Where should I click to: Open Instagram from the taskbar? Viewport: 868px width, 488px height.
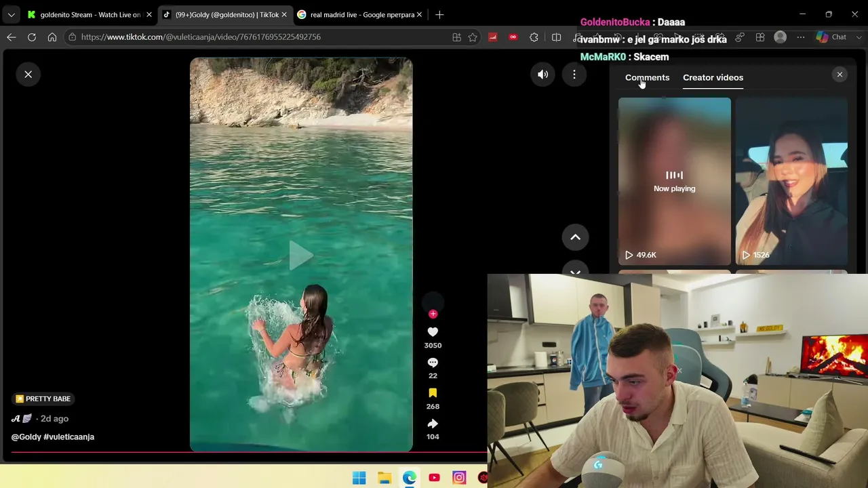tap(459, 478)
